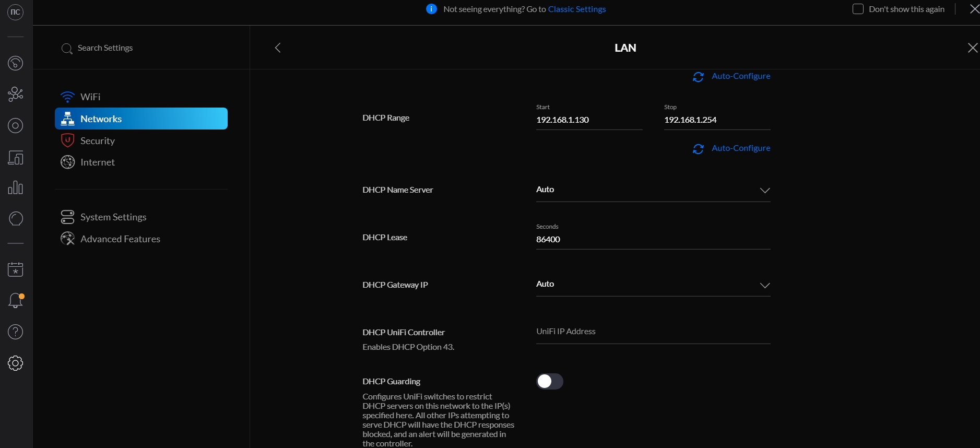Viewport: 980px width, 448px height.
Task: Close the LAN settings panel
Action: pos(972,48)
